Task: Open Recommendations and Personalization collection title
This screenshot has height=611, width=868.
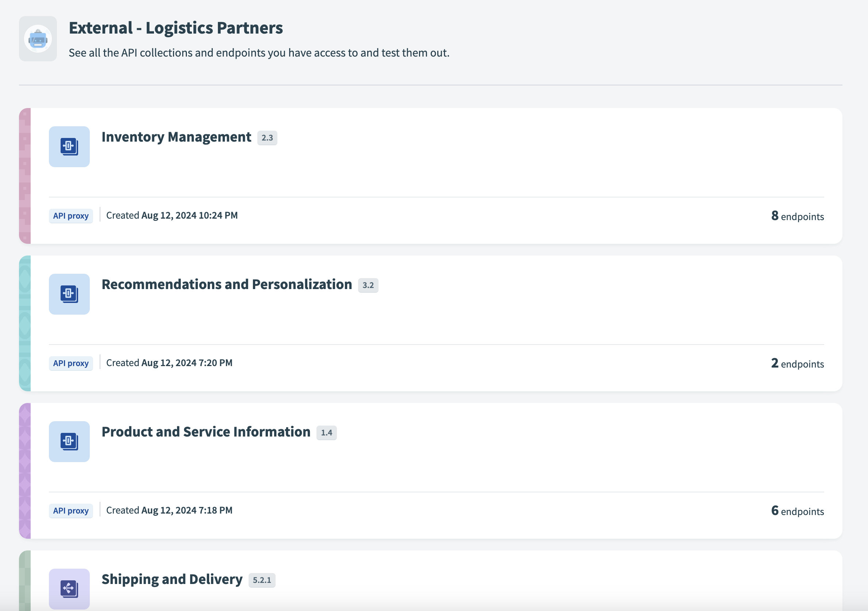Action: pyautogui.click(x=226, y=284)
